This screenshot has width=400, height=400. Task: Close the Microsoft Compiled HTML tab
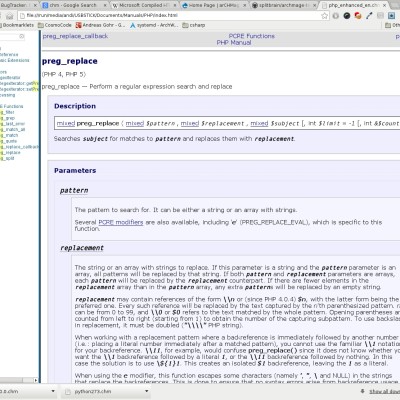pos(175,5)
